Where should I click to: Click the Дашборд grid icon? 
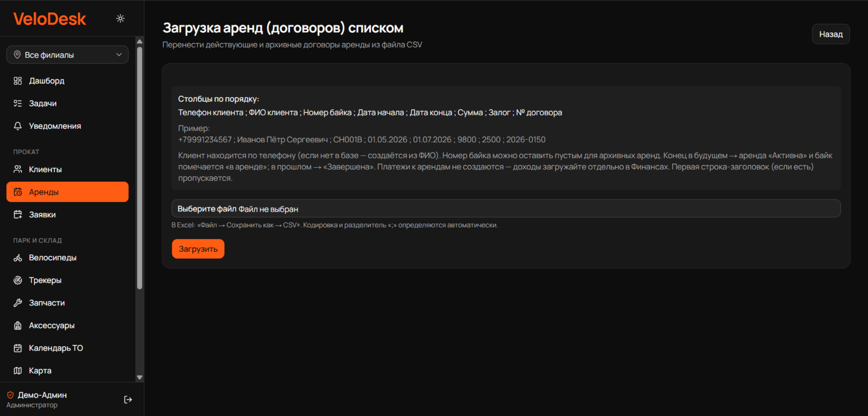pyautogui.click(x=18, y=81)
